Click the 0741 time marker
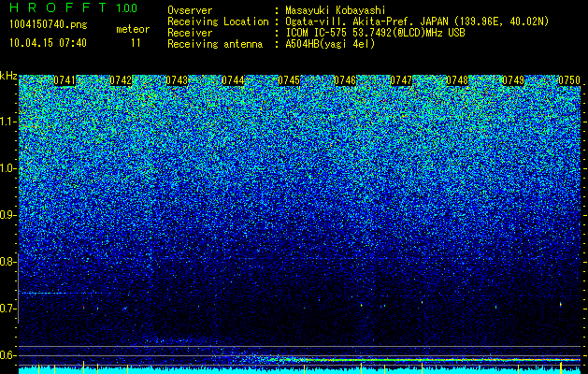The width and height of the screenshot is (588, 374). point(65,80)
